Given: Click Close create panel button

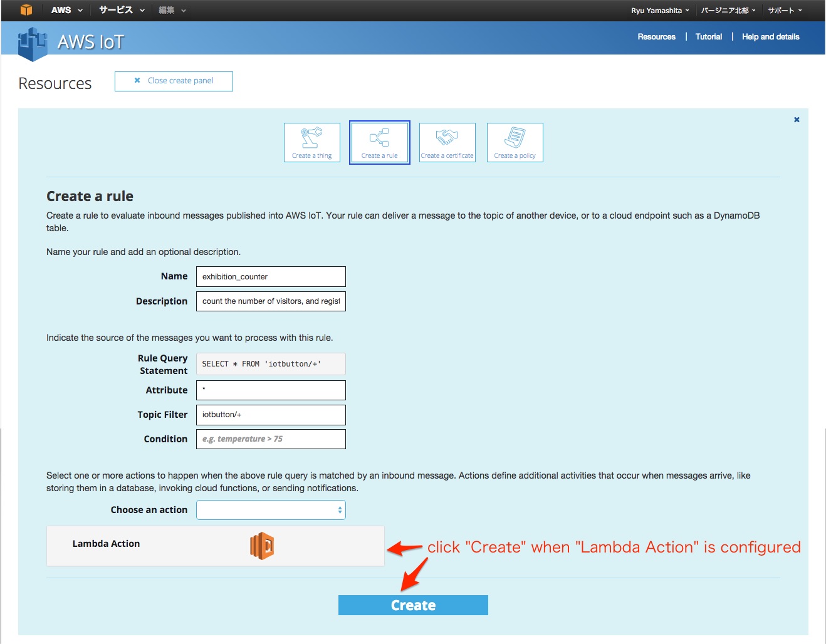Looking at the screenshot, I should tap(174, 81).
